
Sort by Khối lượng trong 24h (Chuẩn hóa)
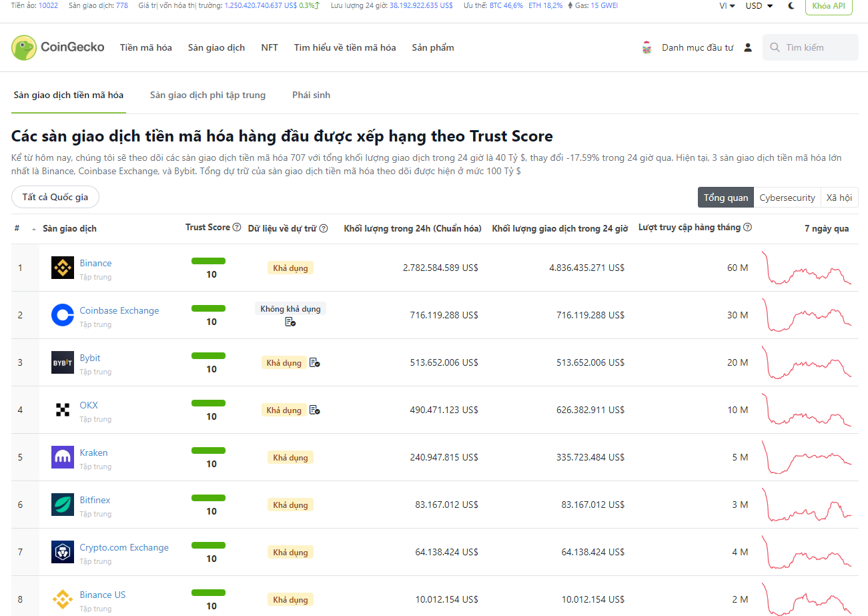(412, 228)
